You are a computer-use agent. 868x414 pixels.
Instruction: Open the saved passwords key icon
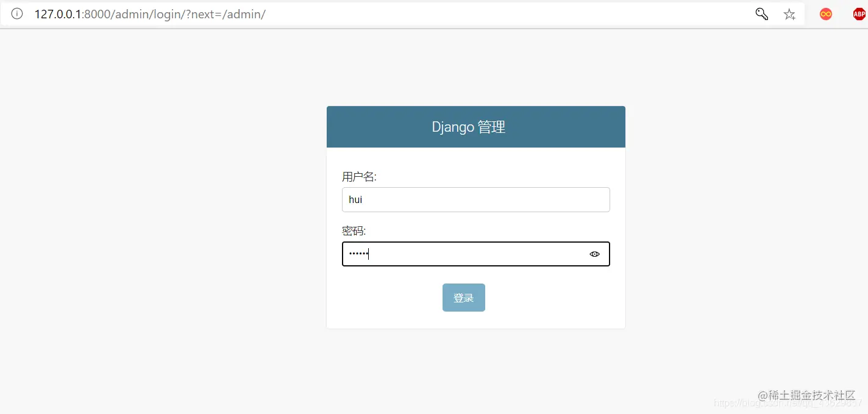762,14
